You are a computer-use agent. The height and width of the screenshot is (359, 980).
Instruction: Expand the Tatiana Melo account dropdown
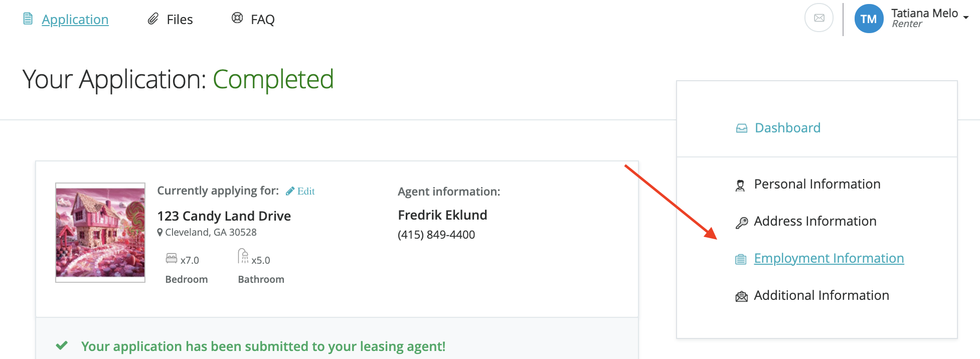point(965,18)
